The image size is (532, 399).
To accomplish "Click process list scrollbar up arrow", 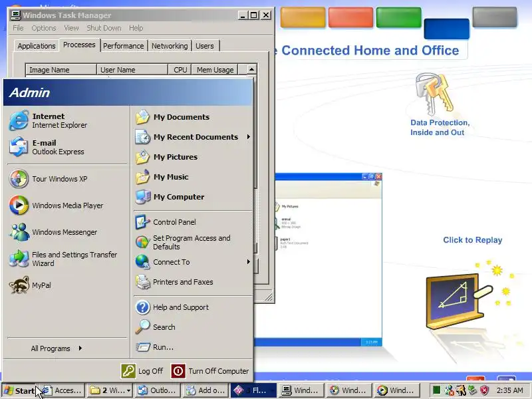I will pos(251,70).
